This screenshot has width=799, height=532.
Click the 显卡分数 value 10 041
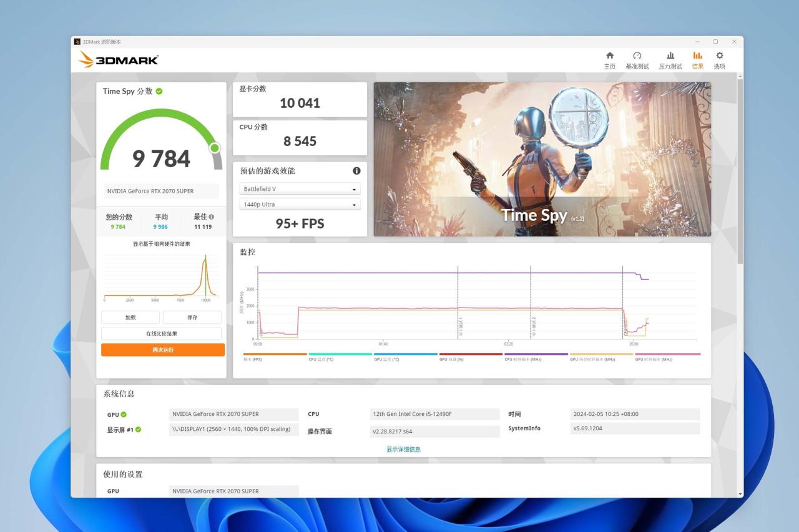tap(300, 104)
